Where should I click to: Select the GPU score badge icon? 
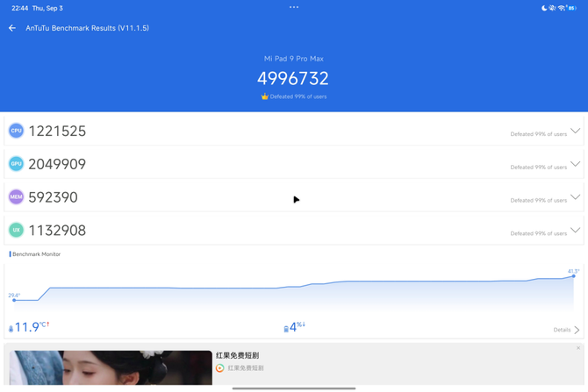(16, 164)
